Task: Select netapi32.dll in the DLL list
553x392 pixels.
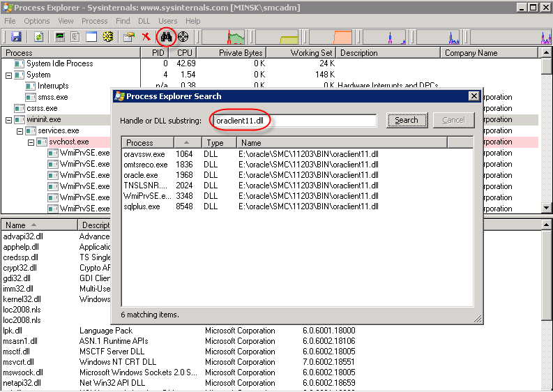Action: pos(22,383)
